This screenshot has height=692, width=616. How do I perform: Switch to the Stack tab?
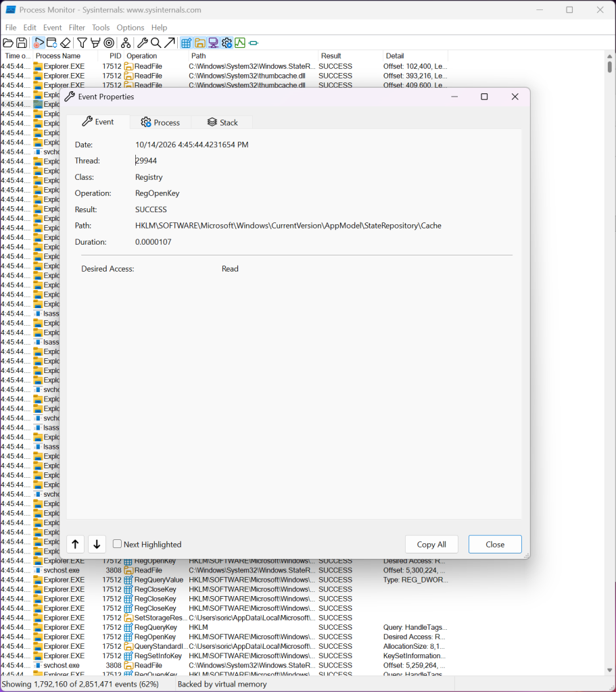pyautogui.click(x=222, y=122)
